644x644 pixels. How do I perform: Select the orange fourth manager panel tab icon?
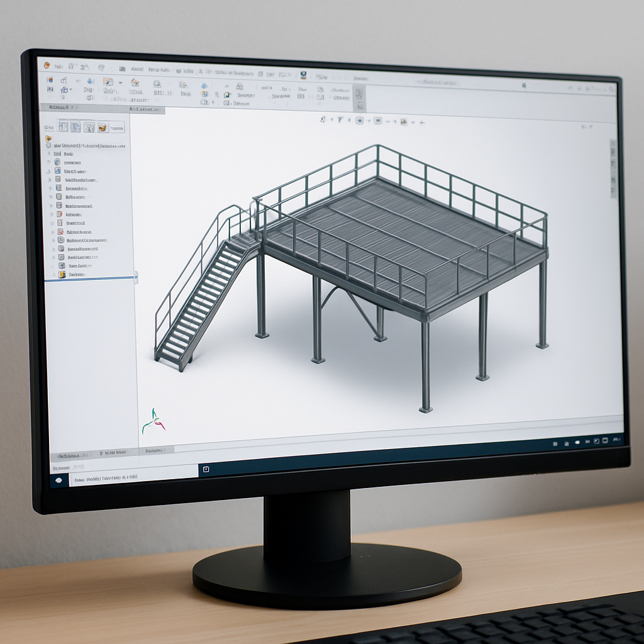(x=103, y=127)
